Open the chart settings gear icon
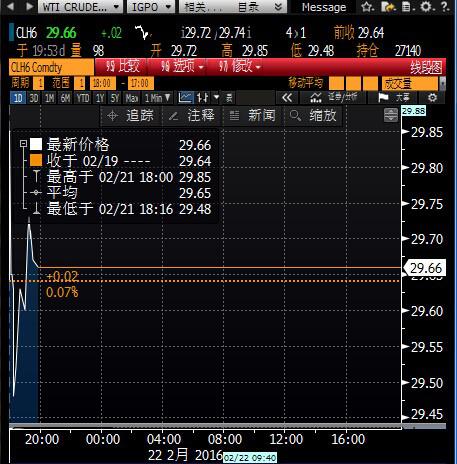Image resolution: width=457 pixels, height=464 pixels. [x=432, y=98]
